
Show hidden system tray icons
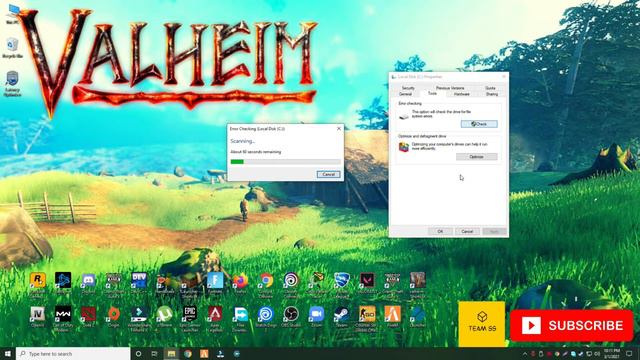[525, 353]
